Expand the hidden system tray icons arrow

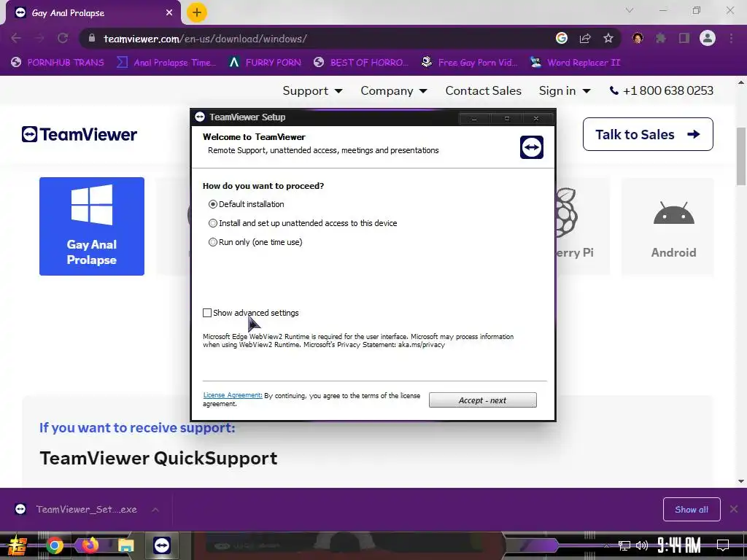coord(606,545)
